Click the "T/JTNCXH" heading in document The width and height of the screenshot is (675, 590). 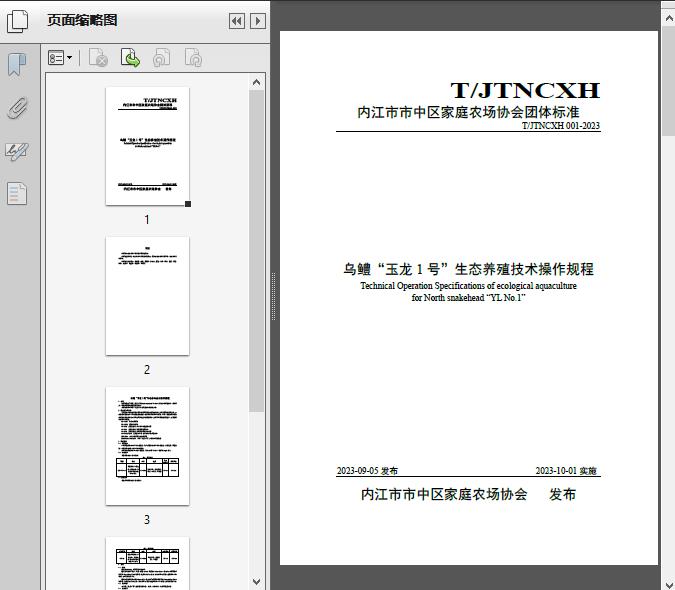[x=525, y=90]
